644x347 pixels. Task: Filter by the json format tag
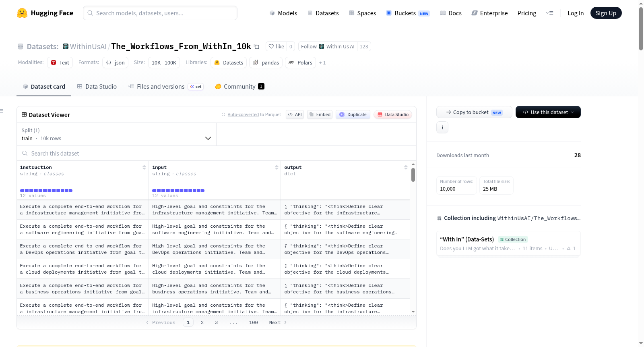point(115,62)
